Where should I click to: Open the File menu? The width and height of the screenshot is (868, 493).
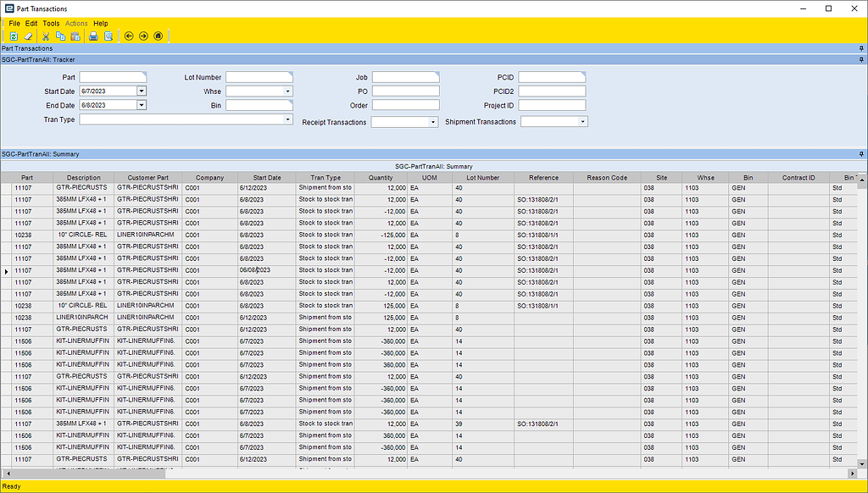pyautogui.click(x=13, y=23)
